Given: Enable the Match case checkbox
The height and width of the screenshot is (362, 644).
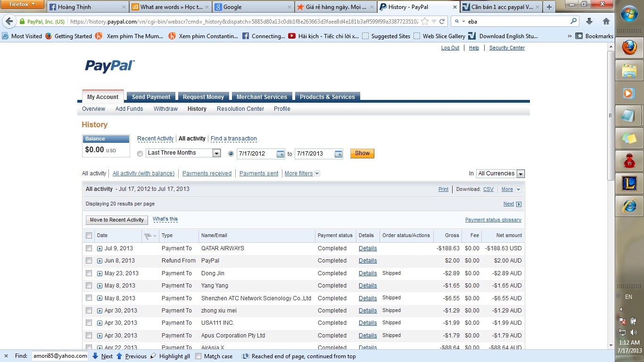Looking at the screenshot, I should pyautogui.click(x=198, y=356).
